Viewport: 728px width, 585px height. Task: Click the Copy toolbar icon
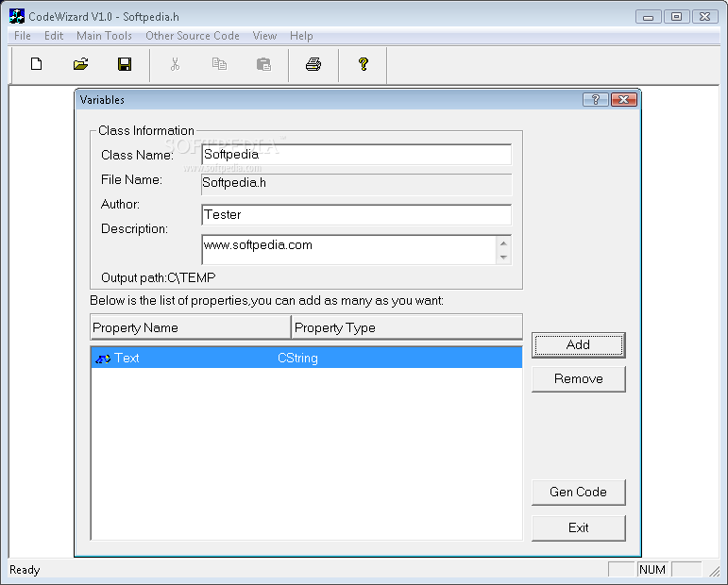tap(219, 64)
